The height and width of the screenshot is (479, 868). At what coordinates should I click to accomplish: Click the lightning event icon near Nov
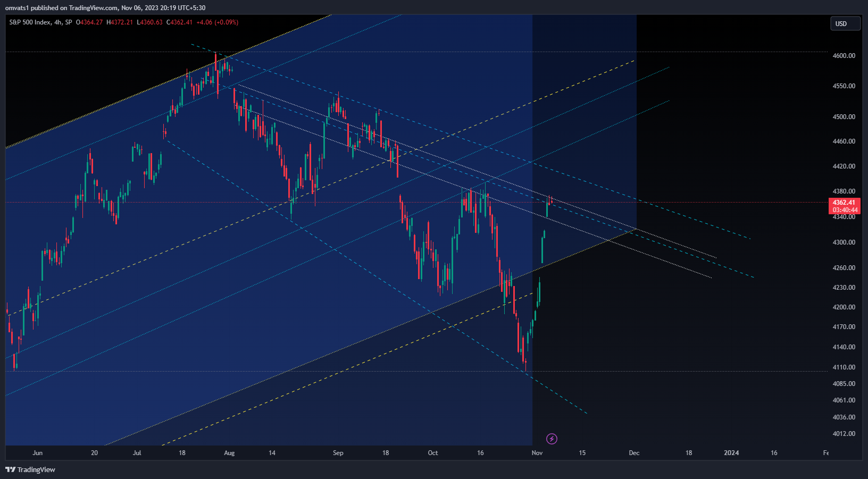pos(552,439)
